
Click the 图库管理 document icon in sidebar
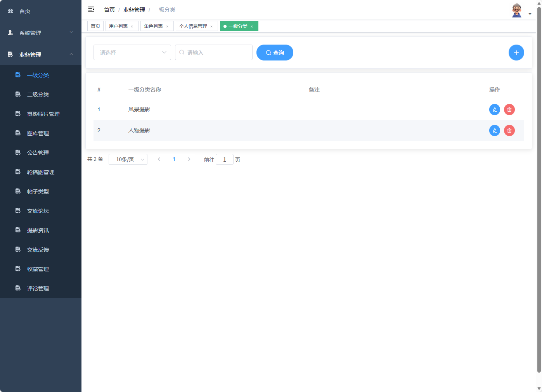tap(18, 133)
